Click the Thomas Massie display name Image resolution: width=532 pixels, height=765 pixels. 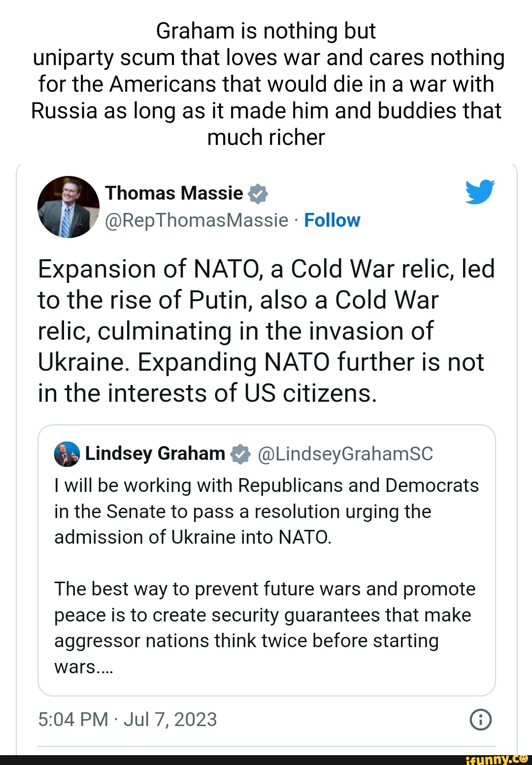[174, 193]
